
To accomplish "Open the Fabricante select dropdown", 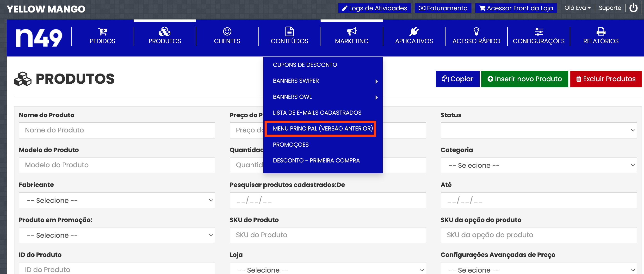I will [x=117, y=200].
